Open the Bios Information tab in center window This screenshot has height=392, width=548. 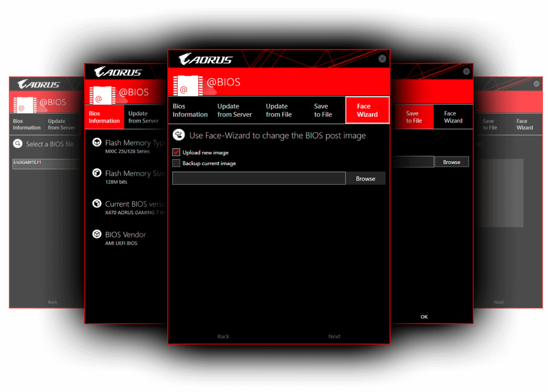190,110
